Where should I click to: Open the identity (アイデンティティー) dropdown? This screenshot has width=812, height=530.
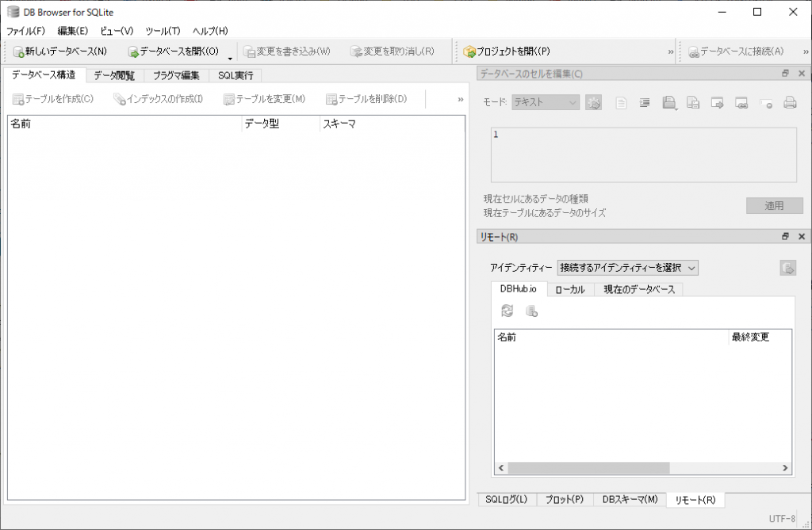coord(627,268)
